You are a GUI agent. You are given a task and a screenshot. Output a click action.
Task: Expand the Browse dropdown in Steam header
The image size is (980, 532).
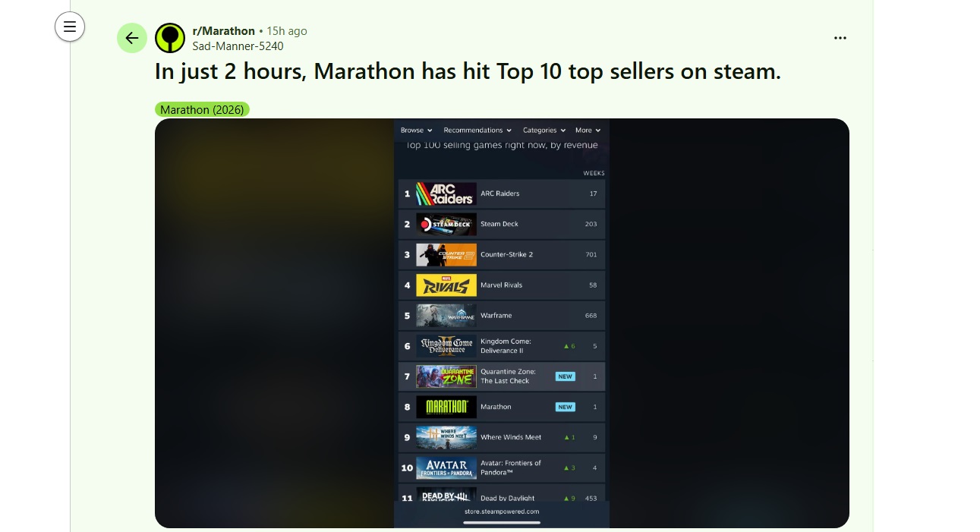click(x=417, y=131)
